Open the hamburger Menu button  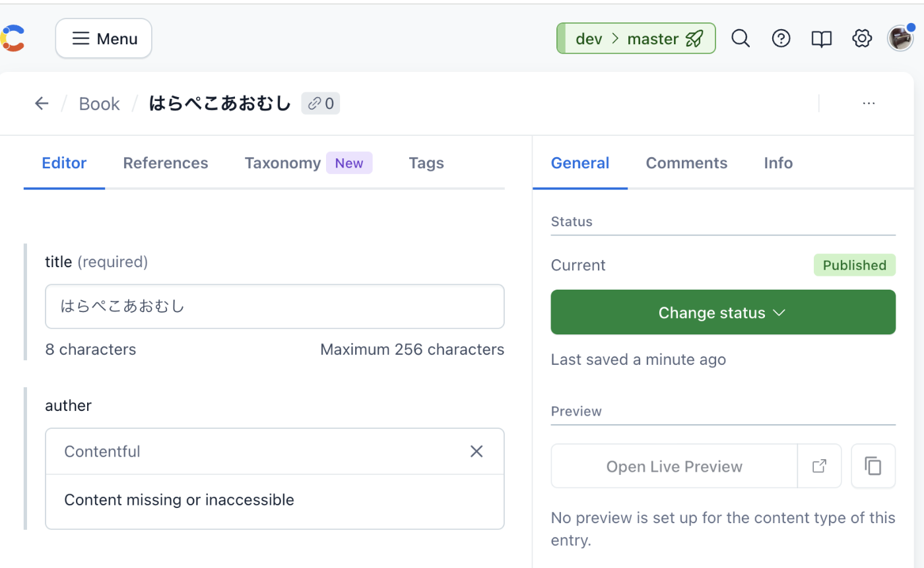[x=104, y=39]
